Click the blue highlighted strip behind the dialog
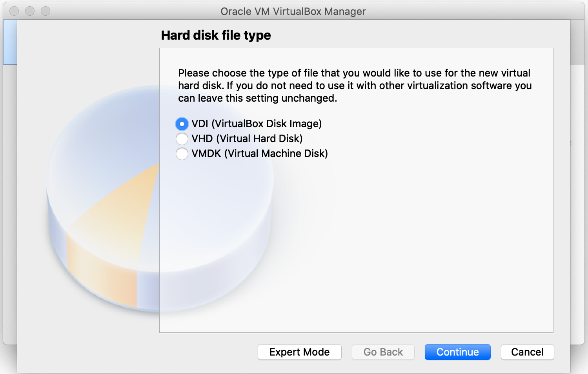 click(x=10, y=42)
